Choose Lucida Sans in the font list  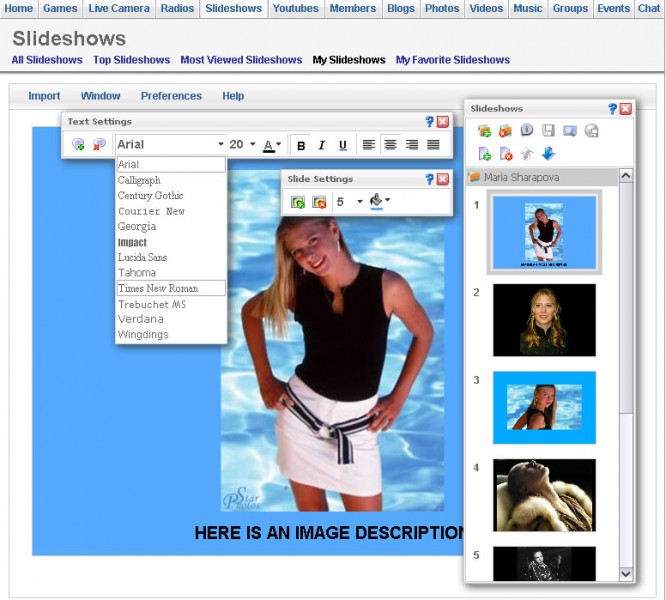[x=171, y=257]
